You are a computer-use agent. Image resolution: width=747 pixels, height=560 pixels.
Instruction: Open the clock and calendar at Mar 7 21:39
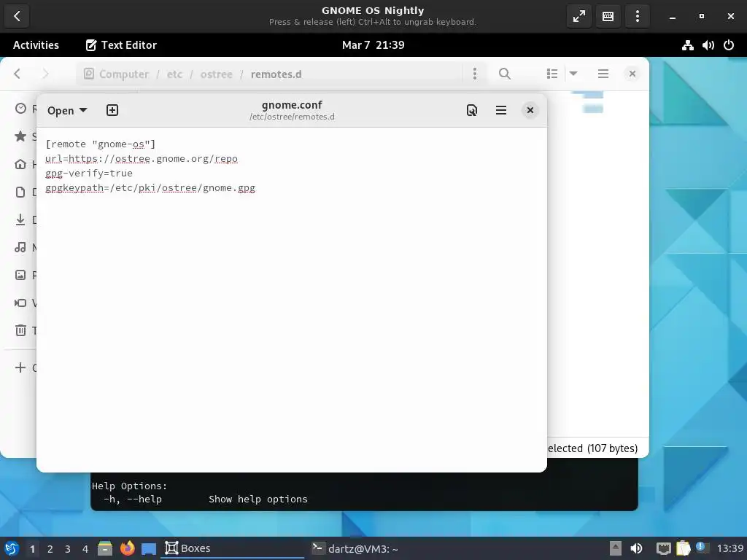pos(373,44)
